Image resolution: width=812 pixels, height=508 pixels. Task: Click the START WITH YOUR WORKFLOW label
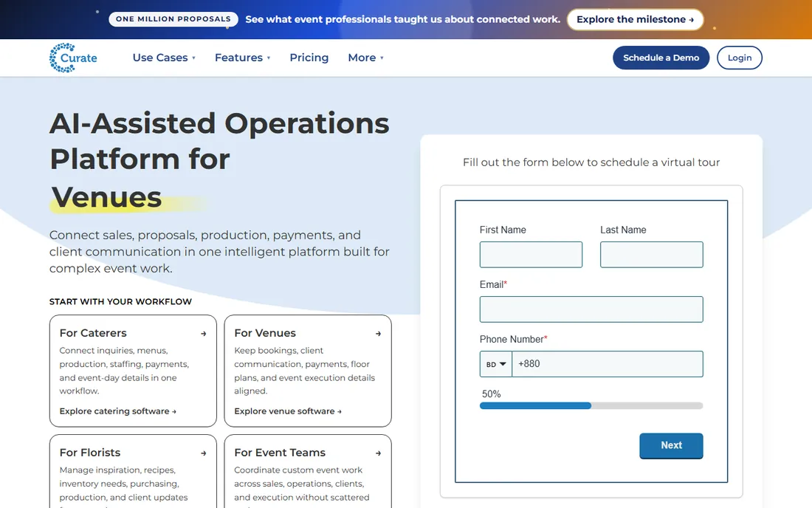point(120,301)
